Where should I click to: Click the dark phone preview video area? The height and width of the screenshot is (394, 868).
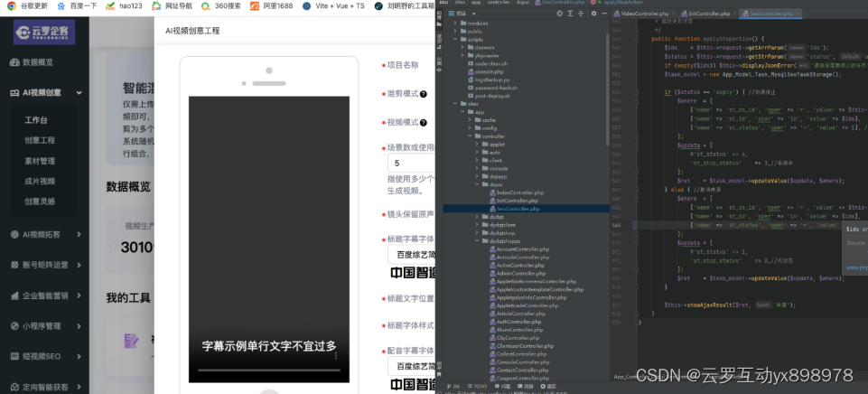pos(269,239)
